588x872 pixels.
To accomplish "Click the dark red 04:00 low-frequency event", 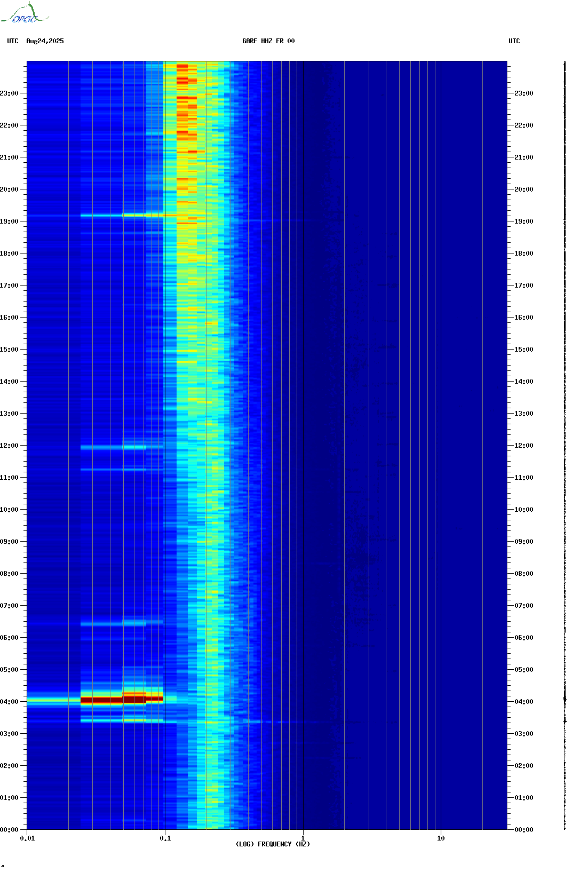I will 122,699.
